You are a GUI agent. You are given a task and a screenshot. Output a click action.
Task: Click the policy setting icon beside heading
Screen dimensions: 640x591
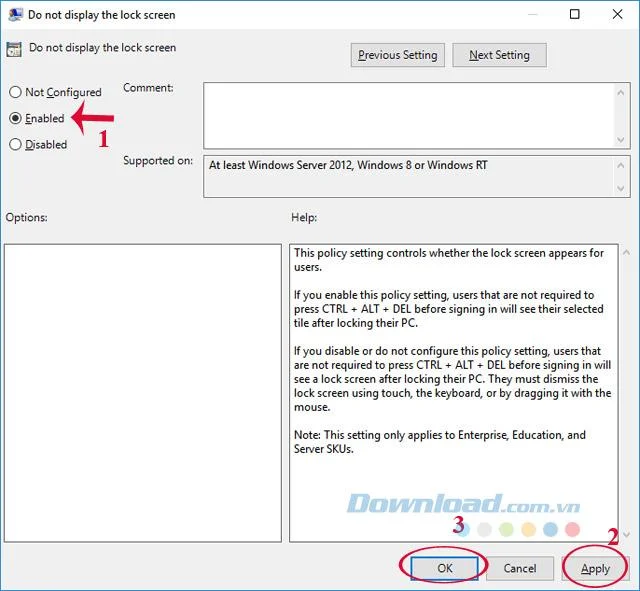pos(14,49)
